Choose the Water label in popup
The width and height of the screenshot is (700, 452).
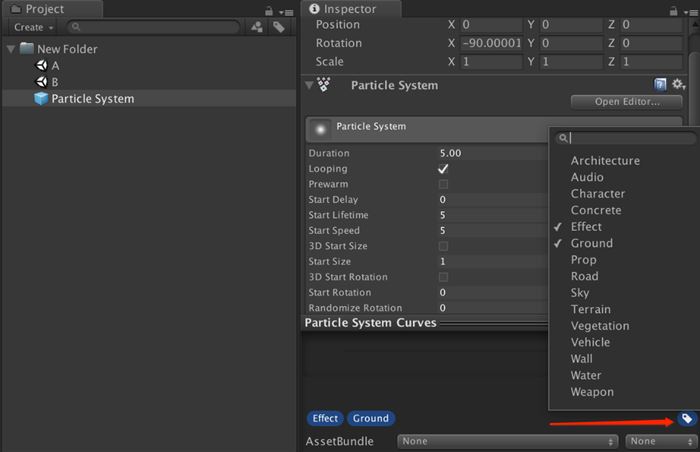(x=586, y=376)
